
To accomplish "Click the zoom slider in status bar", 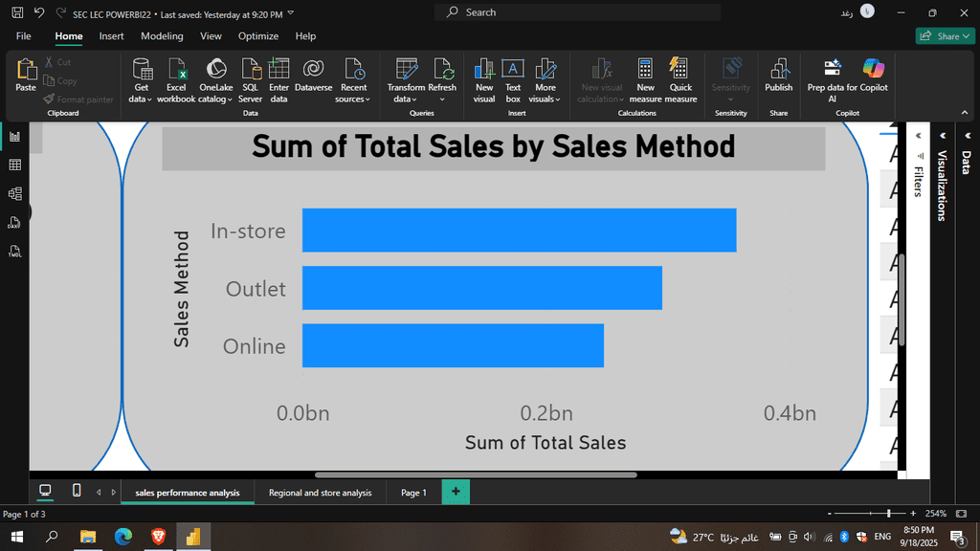I will (x=889, y=514).
